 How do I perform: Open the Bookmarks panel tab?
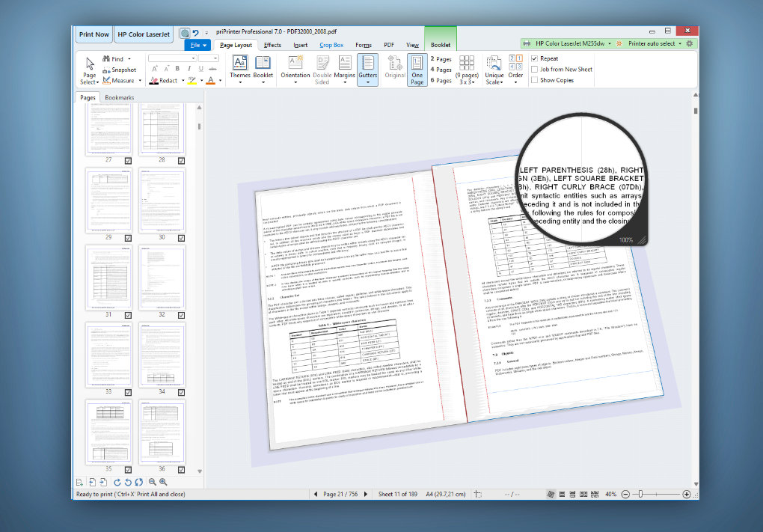(119, 97)
